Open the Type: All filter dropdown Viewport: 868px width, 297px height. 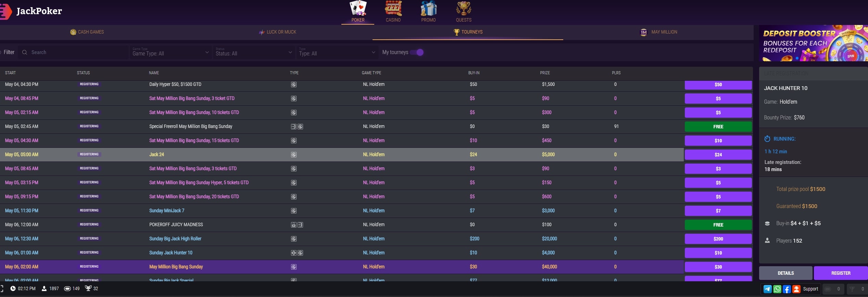click(x=337, y=53)
